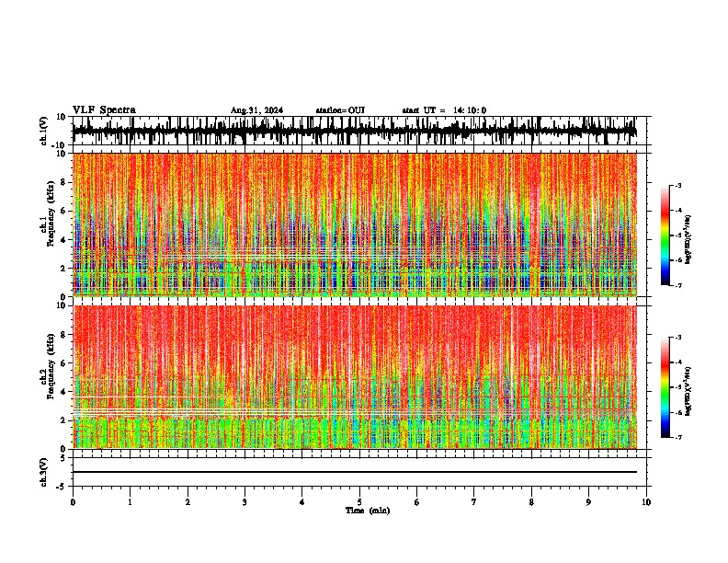Viewport: 728px width, 563px height.
Task: Click the "8" kHz tick on ch.1 spectrogram
Action: coord(64,182)
